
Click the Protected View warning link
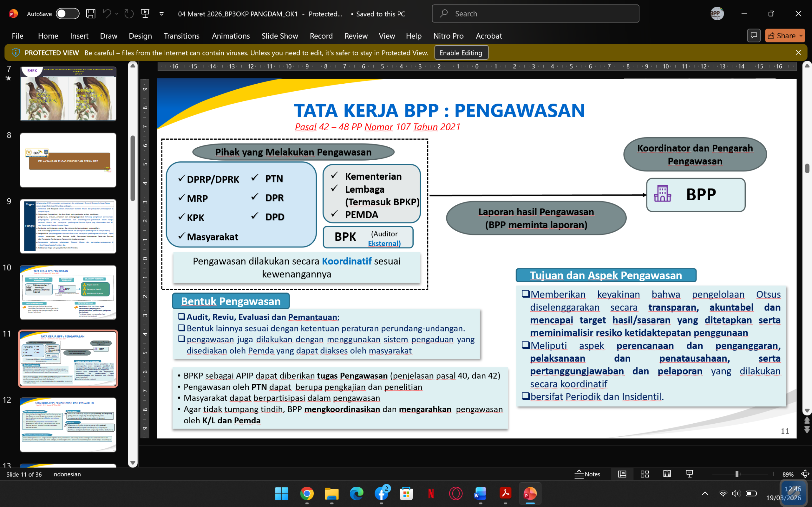[x=256, y=53]
